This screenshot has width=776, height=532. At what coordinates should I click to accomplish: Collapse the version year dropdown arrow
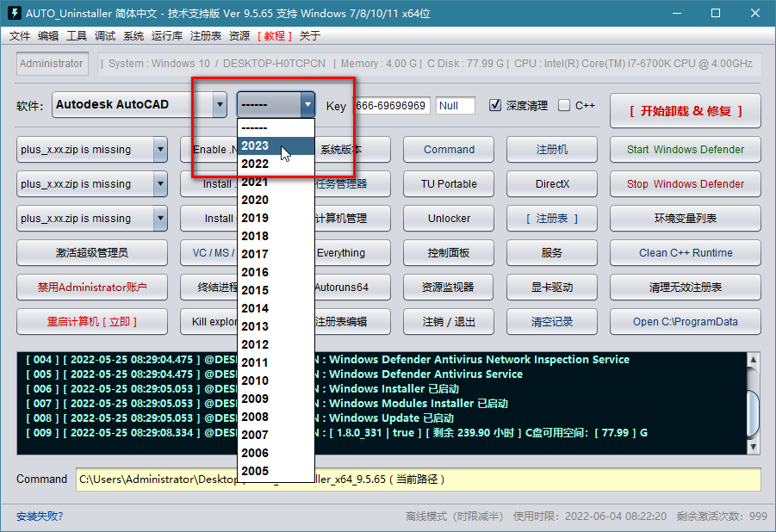(x=307, y=104)
